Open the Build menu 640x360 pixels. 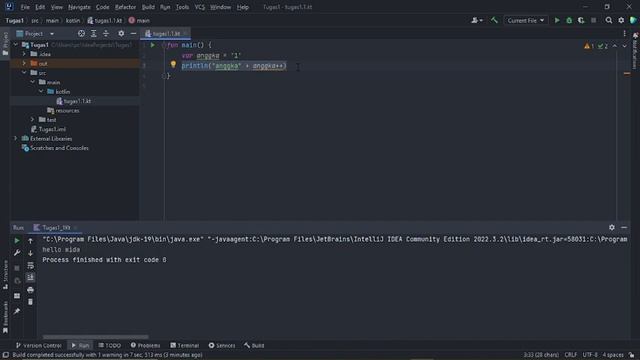pos(148,7)
